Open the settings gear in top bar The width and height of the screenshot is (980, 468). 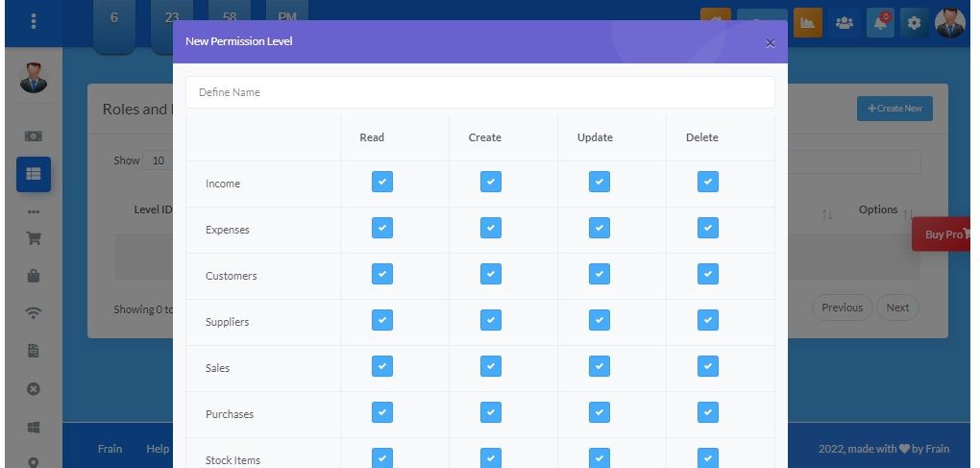pos(914,23)
